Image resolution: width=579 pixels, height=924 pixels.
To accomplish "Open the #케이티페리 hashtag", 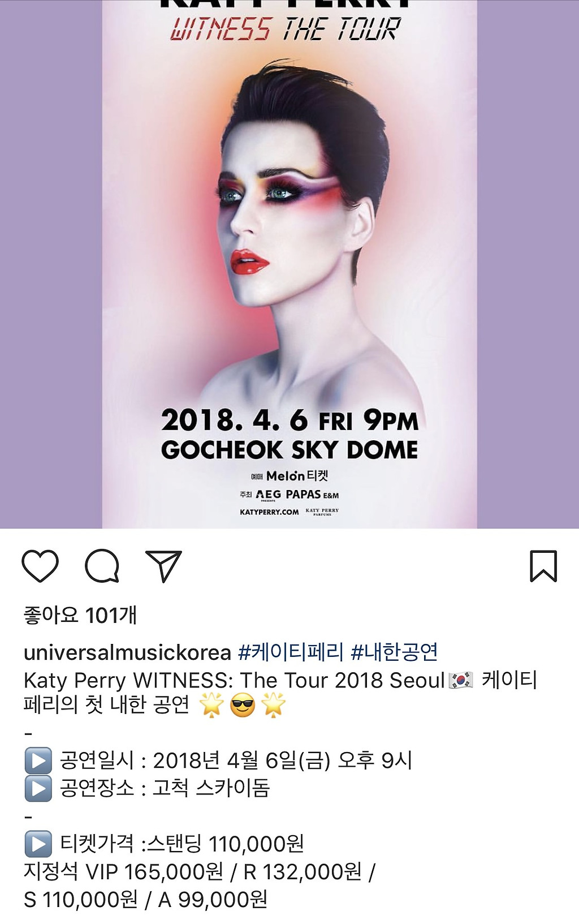I will click(x=291, y=652).
